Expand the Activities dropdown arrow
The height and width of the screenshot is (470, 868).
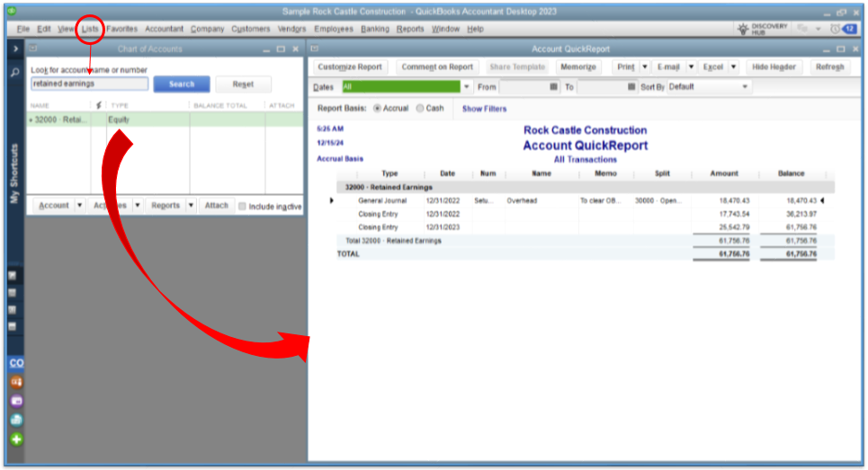(x=138, y=205)
